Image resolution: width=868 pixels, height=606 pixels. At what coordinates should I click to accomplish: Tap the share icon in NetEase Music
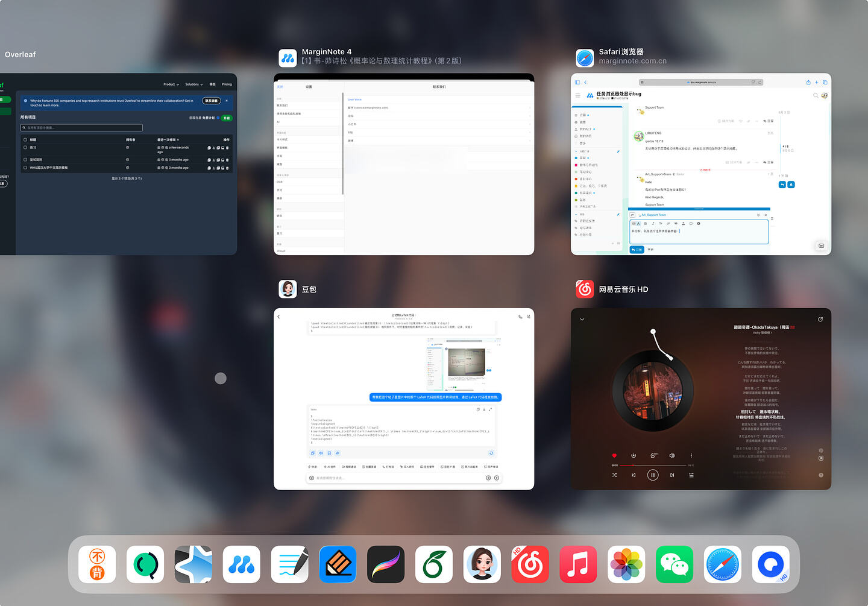[x=820, y=320]
